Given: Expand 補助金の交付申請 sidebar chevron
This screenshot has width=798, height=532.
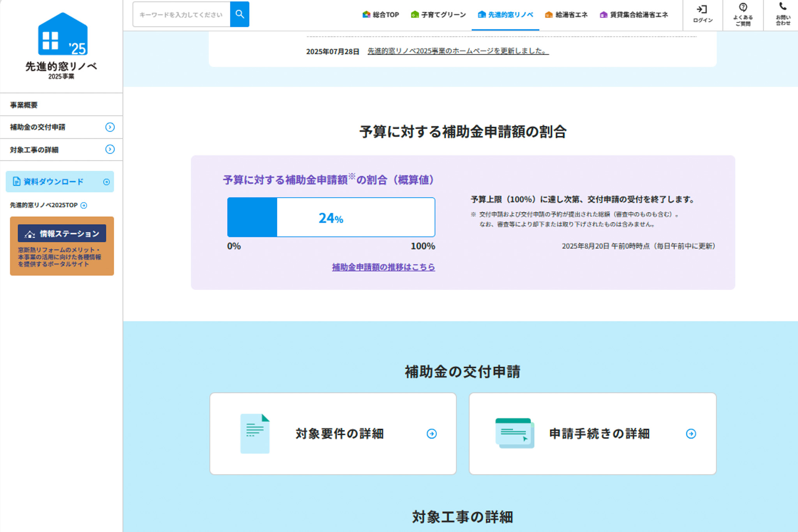Looking at the screenshot, I should [x=110, y=127].
